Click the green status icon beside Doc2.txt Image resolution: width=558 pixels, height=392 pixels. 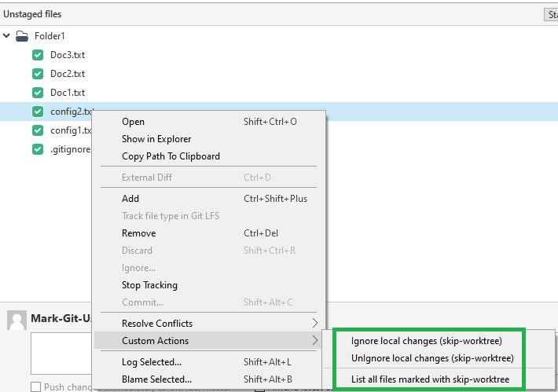[x=38, y=74]
